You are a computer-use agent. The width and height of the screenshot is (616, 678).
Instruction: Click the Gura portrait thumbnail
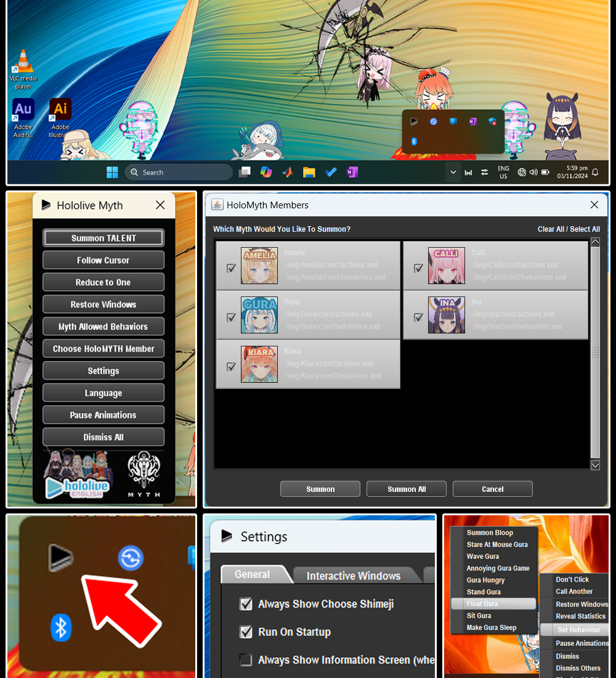point(259,315)
